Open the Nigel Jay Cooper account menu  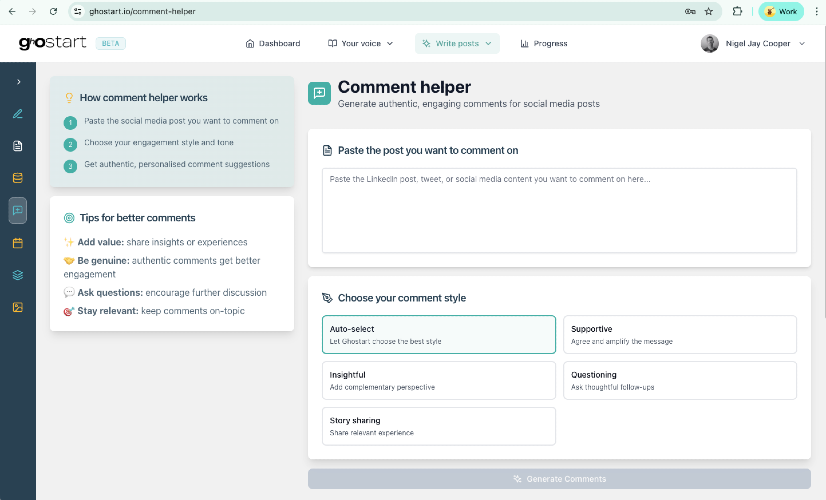point(753,43)
